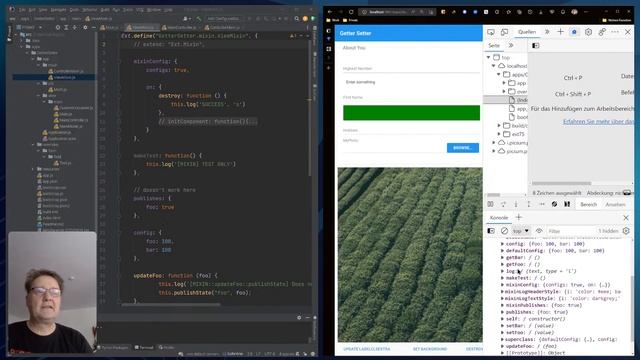Focus the console Filter input field

click(x=571, y=231)
